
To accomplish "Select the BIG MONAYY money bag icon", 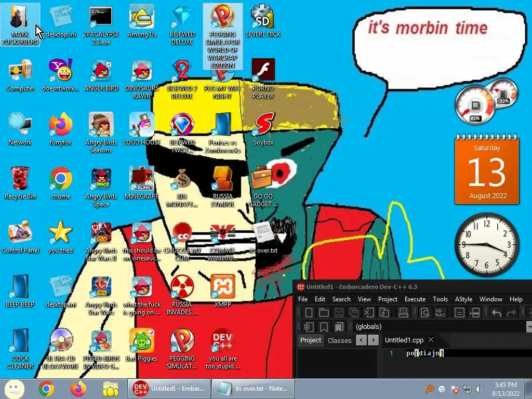I will (x=182, y=187).
